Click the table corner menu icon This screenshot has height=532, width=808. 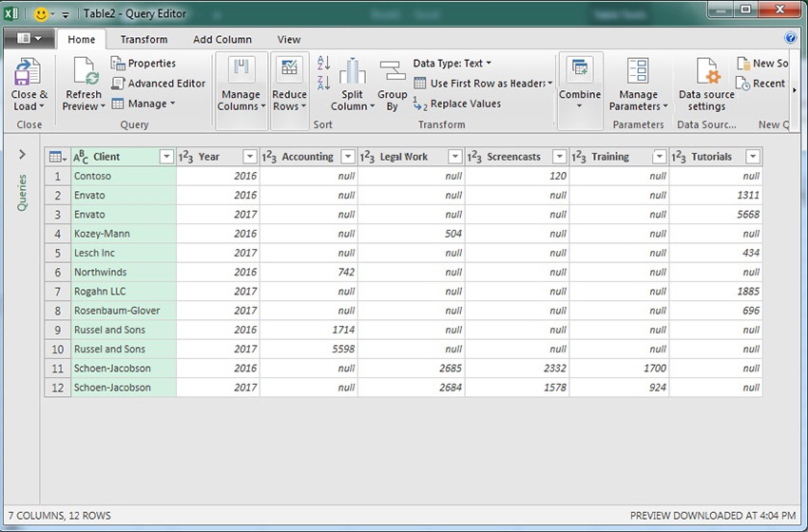[57, 157]
